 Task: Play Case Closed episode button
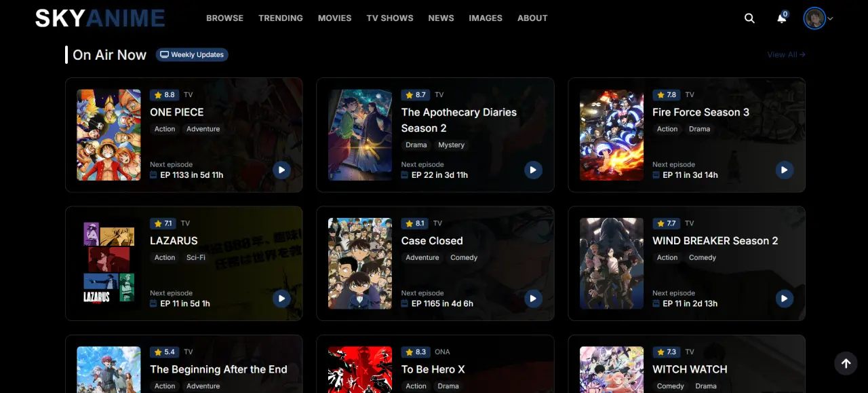click(533, 299)
